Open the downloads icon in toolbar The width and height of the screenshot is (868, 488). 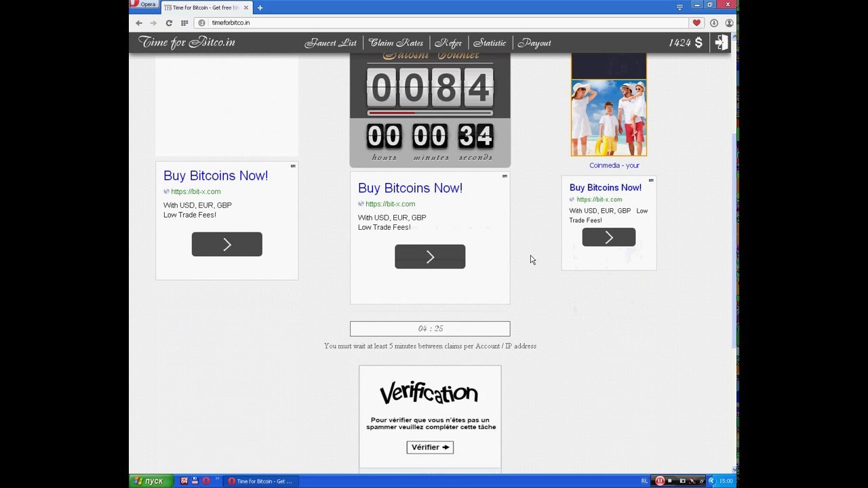714,22
